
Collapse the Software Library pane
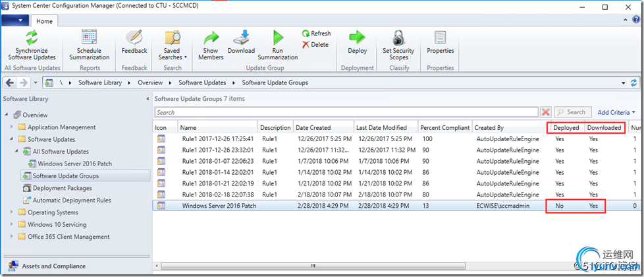(148, 99)
